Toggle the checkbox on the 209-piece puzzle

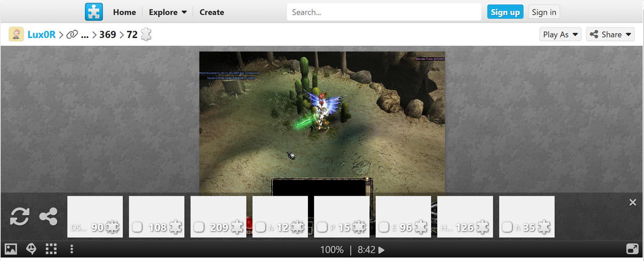[x=199, y=227]
